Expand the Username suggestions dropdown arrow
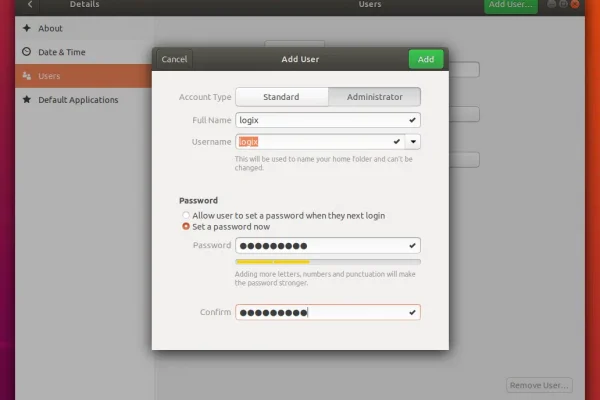Image resolution: width=600 pixels, height=400 pixels. tap(413, 142)
